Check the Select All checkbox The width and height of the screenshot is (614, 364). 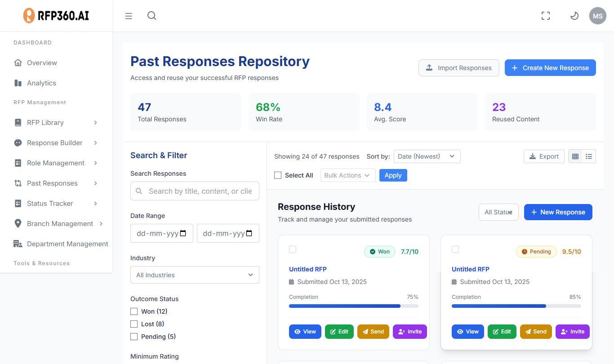278,175
